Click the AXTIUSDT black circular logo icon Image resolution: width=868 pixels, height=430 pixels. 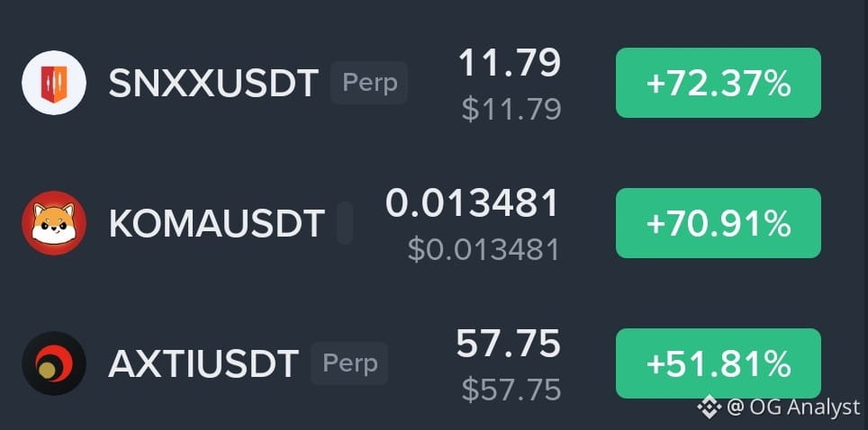[54, 363]
